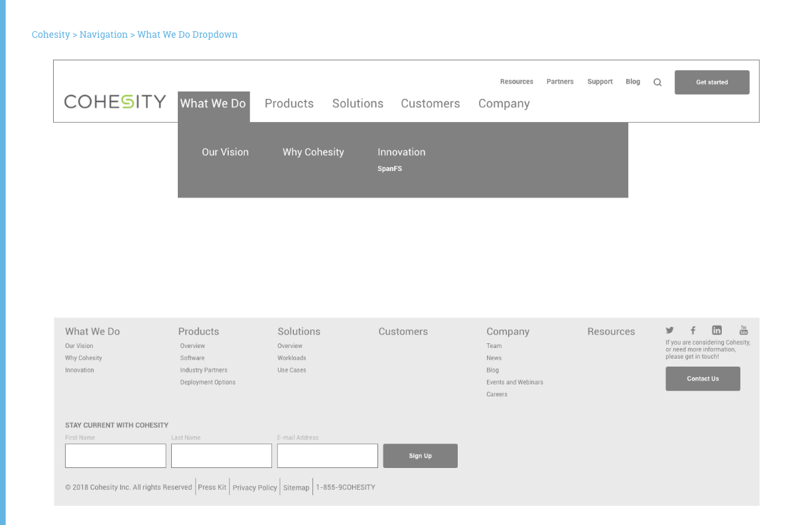
Task: Open footer Resources heading
Action: coord(611,331)
